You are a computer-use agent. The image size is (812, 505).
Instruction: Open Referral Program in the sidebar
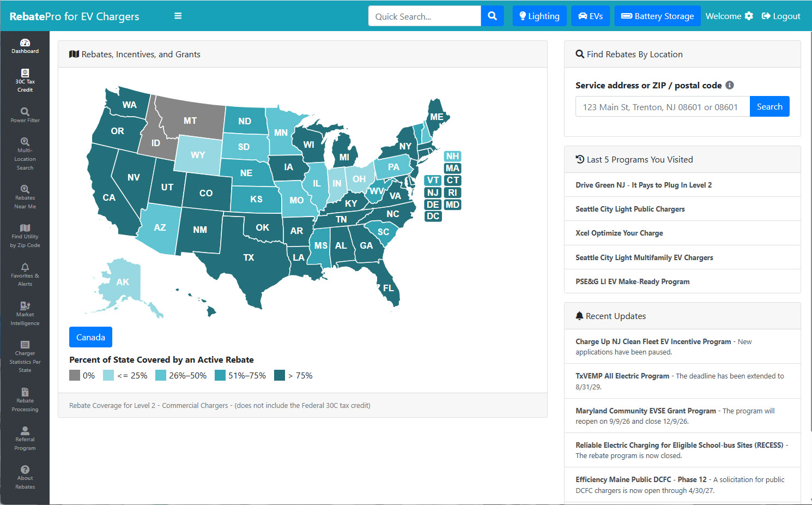pos(25,438)
